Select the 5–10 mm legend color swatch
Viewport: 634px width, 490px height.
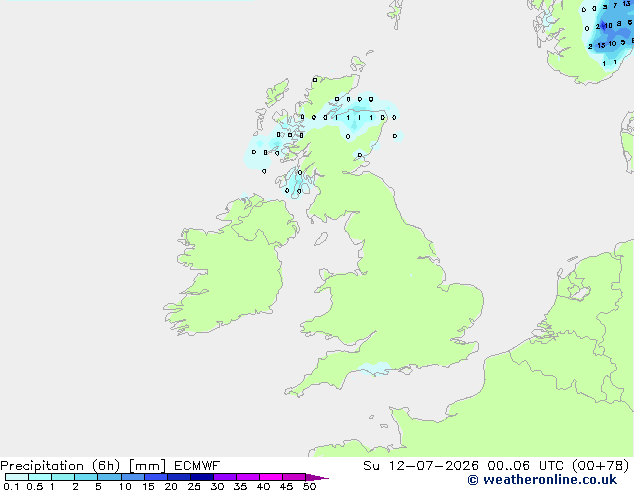click(109, 477)
